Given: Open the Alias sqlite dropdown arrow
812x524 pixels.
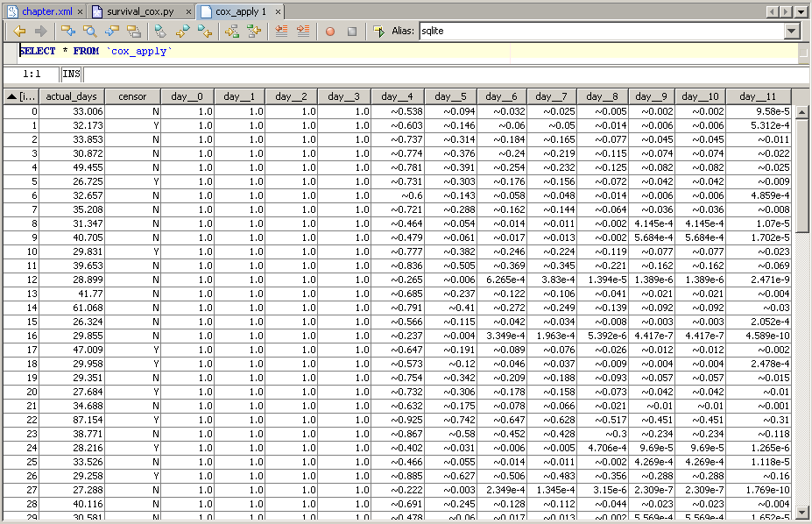Looking at the screenshot, I should (791, 31).
